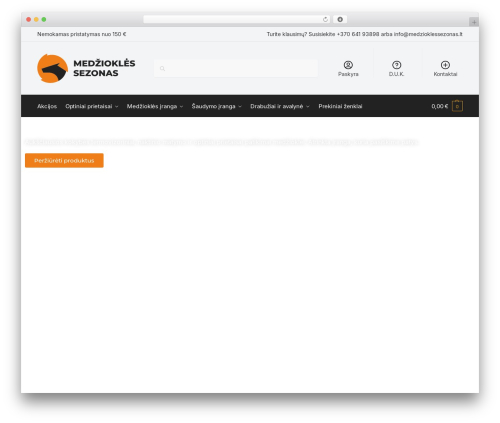Open a new browser tab with the plus button
Image resolution: width=500 pixels, height=423 pixels.
474,22
